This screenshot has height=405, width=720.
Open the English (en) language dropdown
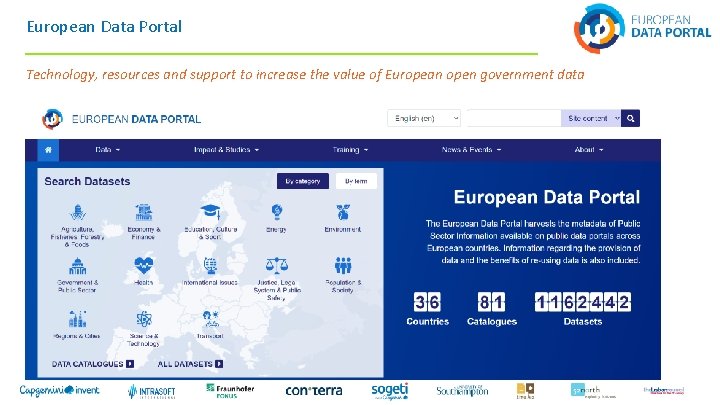(424, 118)
